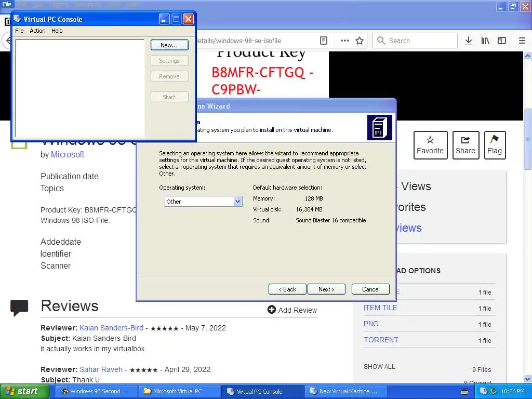The image size is (532, 399).
Task: Open Firefox File menu at top
Action: click(x=6, y=4)
